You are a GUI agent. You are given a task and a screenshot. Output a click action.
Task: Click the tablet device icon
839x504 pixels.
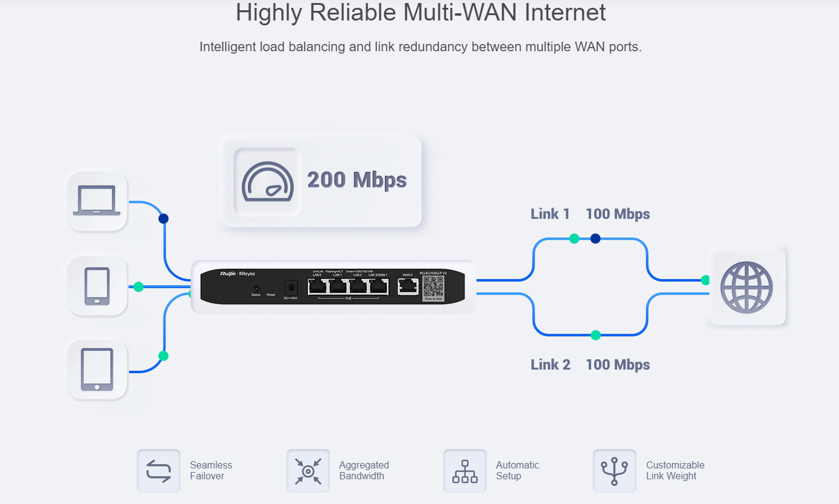coord(97,370)
